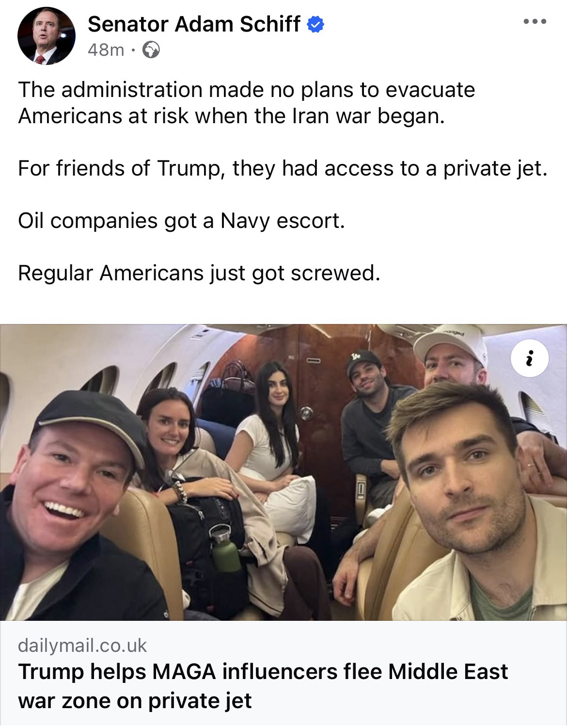
Task: Click the dailymail.co.uk source label
Action: 82,646
